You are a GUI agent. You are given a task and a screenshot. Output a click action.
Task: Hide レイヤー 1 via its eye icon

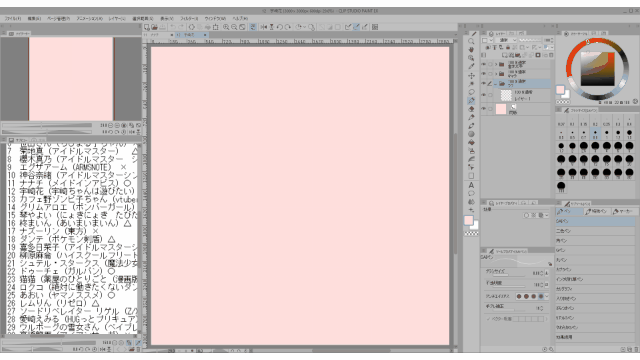(484, 95)
